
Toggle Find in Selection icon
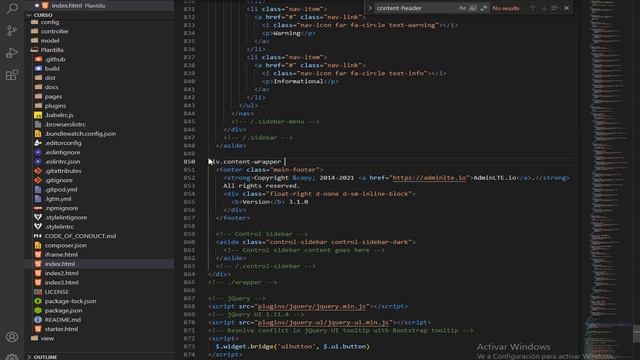click(x=554, y=8)
